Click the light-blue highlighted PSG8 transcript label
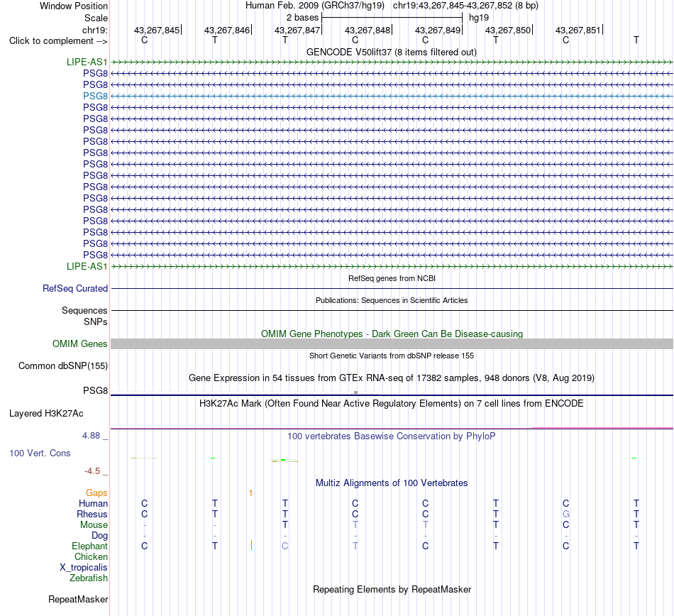This screenshot has height=616, width=674. point(96,96)
